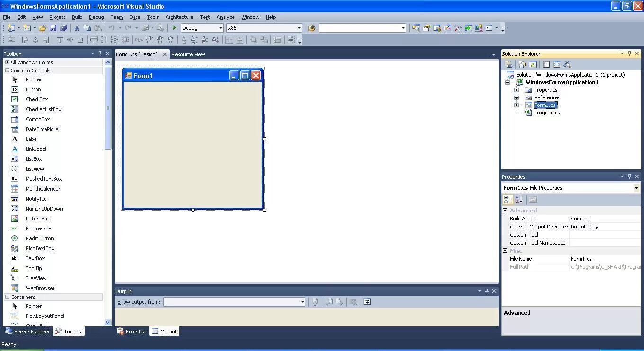Screen dimensions: 644x351
Task: Click the New Project toolbar icon
Action: coord(11,28)
